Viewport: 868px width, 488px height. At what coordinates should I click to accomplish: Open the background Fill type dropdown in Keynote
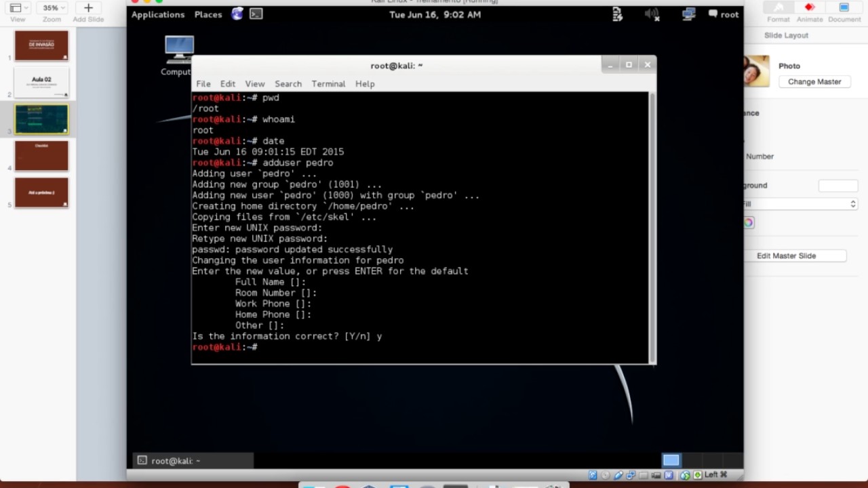[802, 204]
